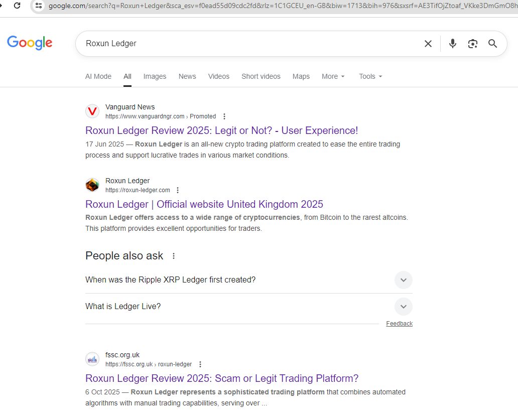The width and height of the screenshot is (518, 420).
Task: Open Roxun Ledger Official website link
Action: click(x=204, y=204)
